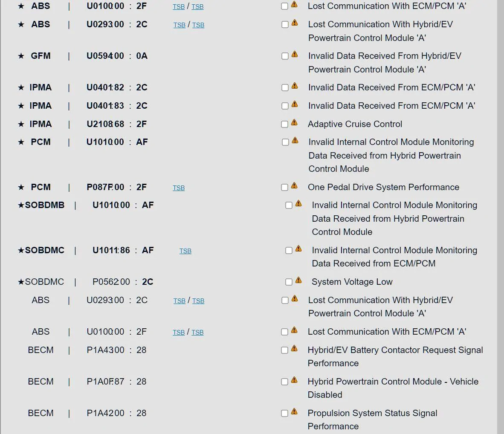Check the Adaptive Cruise Control checkbox

[x=284, y=124]
